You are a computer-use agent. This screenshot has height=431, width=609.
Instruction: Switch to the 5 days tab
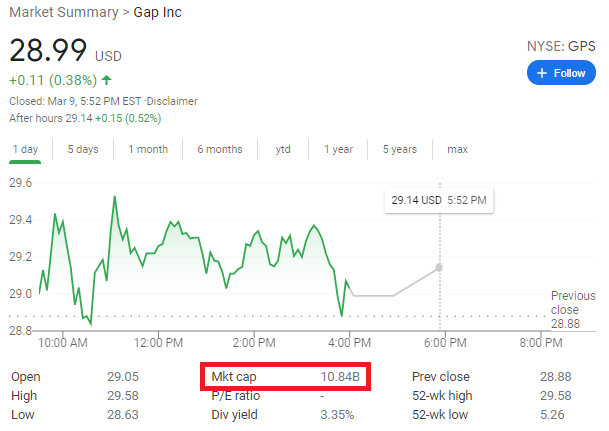tap(83, 149)
